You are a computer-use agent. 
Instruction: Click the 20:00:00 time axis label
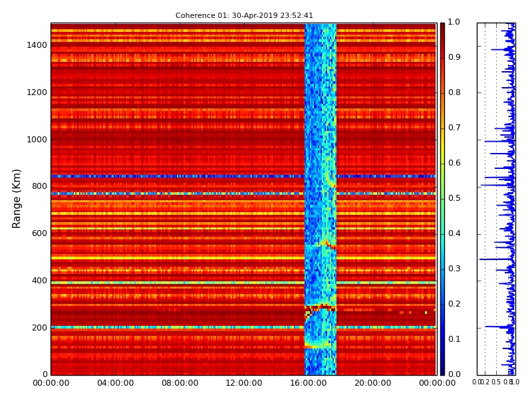(373, 383)
